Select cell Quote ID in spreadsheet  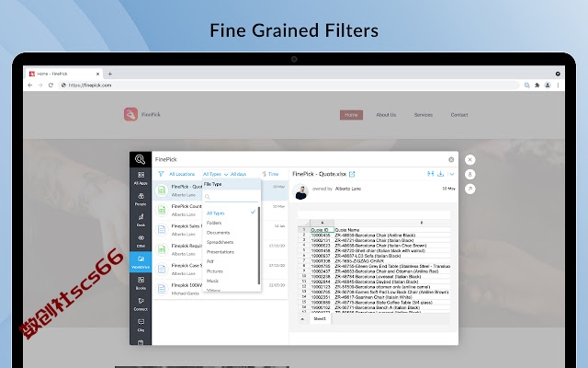(x=322, y=230)
